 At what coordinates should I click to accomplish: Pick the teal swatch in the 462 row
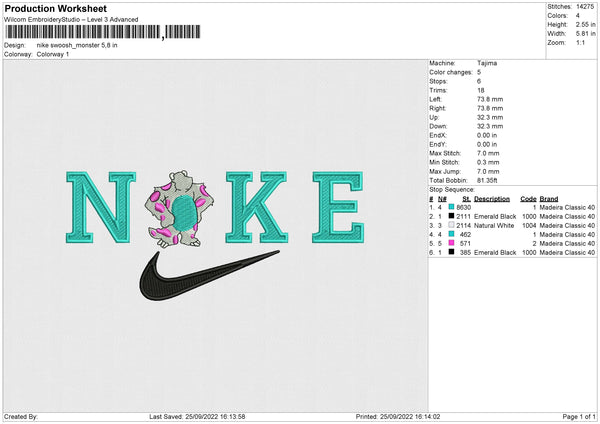pyautogui.click(x=452, y=234)
